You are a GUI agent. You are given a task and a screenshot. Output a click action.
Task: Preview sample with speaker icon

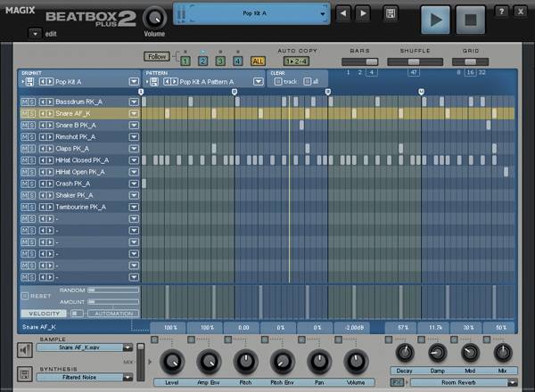[x=25, y=350]
